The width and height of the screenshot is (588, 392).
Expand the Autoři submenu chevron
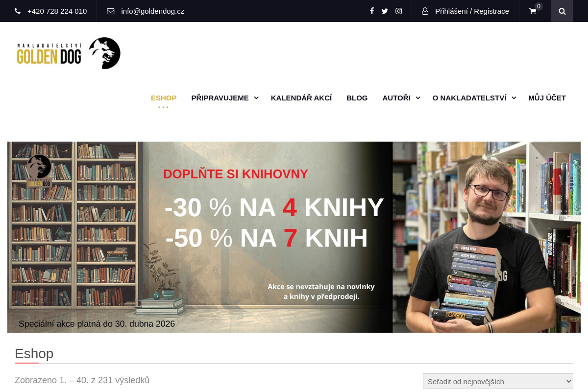(417, 98)
